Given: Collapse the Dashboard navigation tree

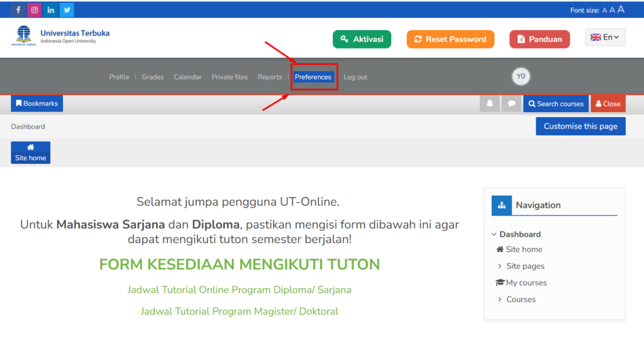Looking at the screenshot, I should [494, 234].
